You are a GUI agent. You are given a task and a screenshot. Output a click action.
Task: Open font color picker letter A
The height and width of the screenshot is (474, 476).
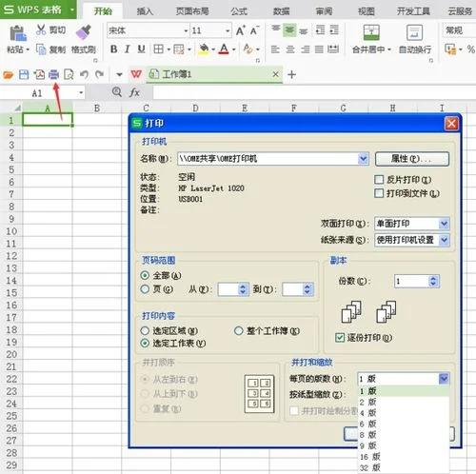coord(224,49)
